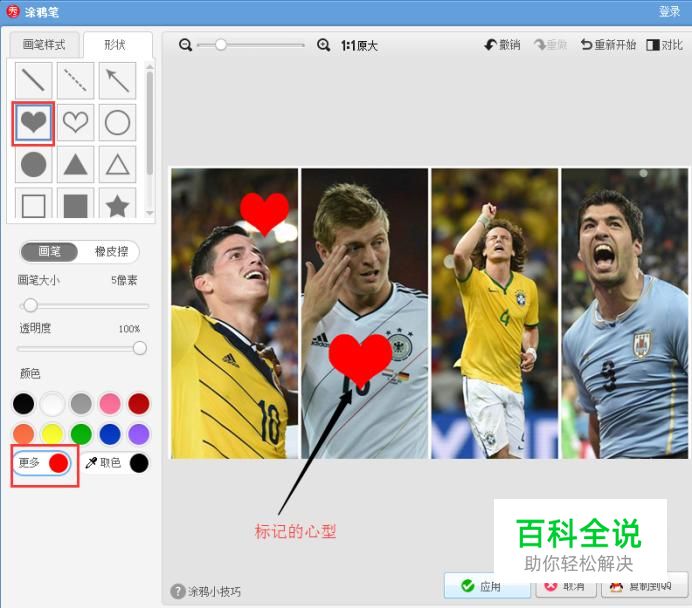Viewport: 692px width, 608px height.
Task: Pick the dark red color swatch
Action: [139, 404]
